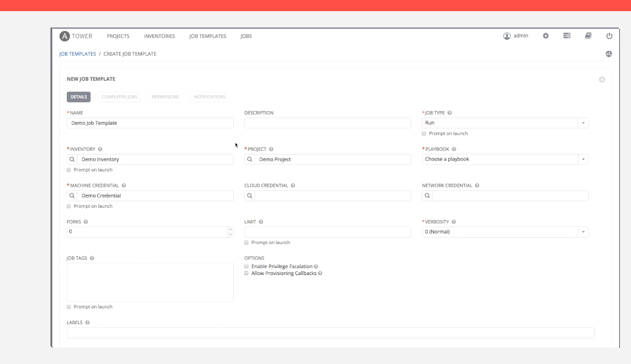
Task: Go to Projects in top navigation
Action: pos(118,36)
